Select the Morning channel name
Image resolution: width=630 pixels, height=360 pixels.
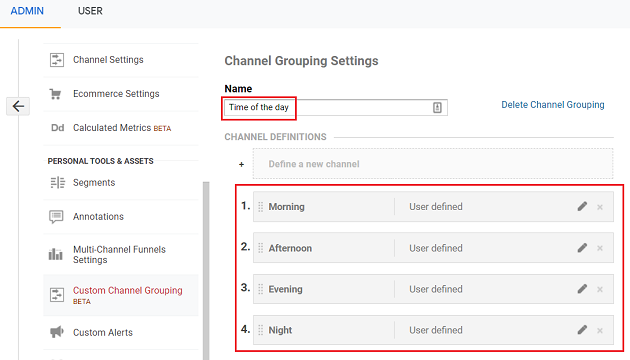click(x=286, y=207)
